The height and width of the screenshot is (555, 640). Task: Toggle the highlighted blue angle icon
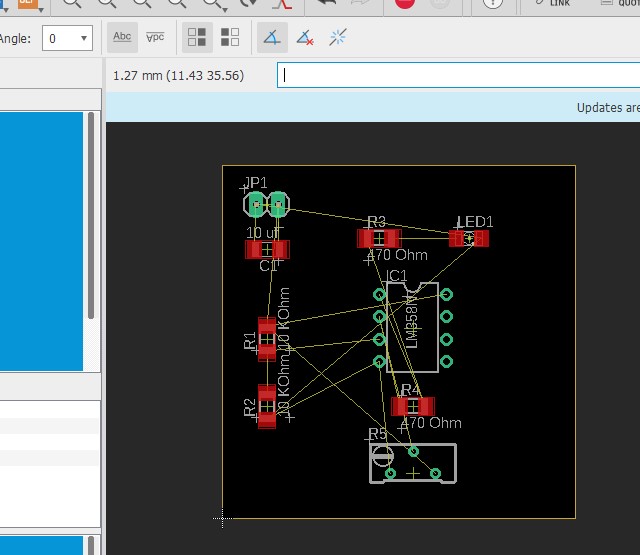coord(271,39)
